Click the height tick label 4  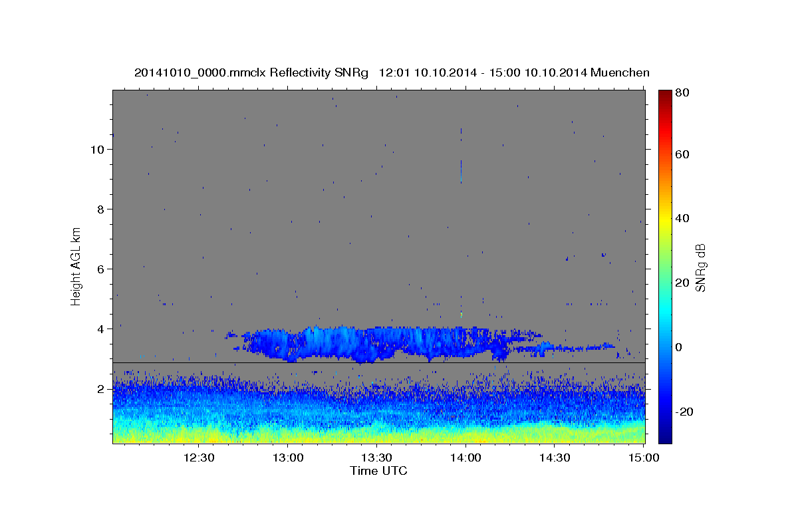coord(101,329)
